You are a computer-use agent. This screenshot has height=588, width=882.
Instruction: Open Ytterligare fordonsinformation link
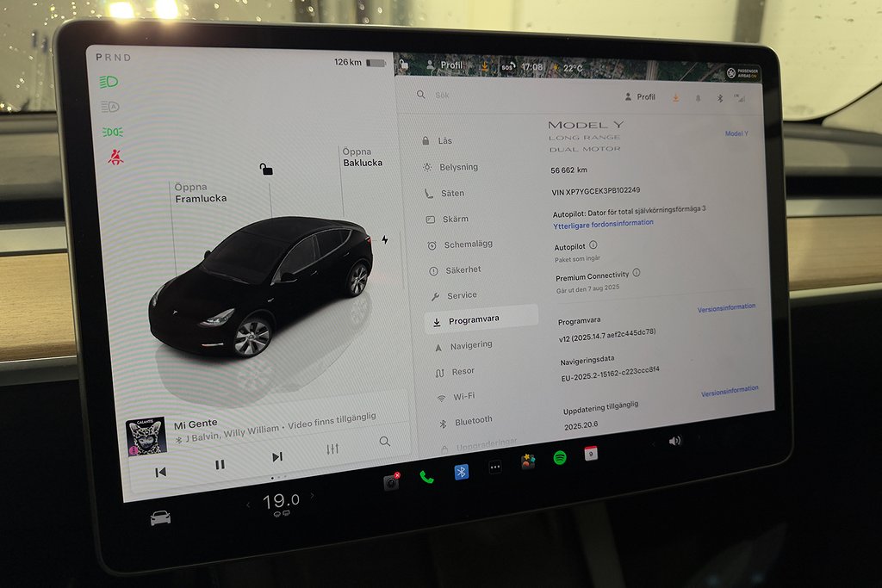(x=603, y=225)
